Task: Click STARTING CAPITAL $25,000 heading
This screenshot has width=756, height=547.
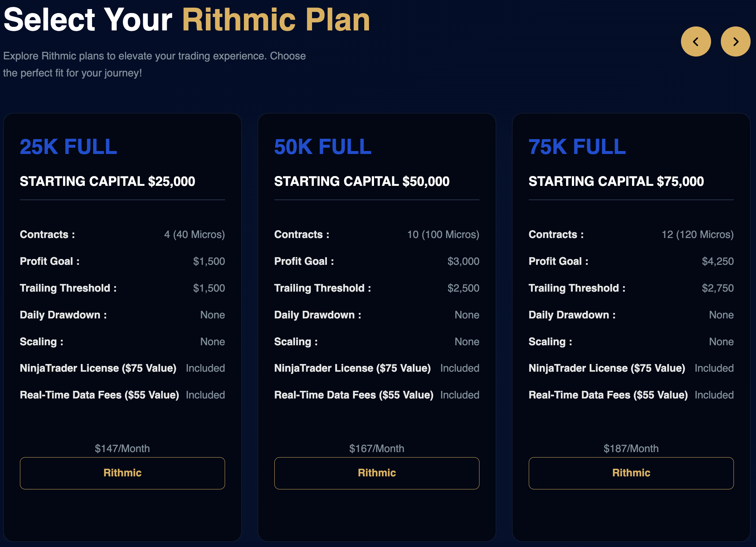Action: (108, 181)
